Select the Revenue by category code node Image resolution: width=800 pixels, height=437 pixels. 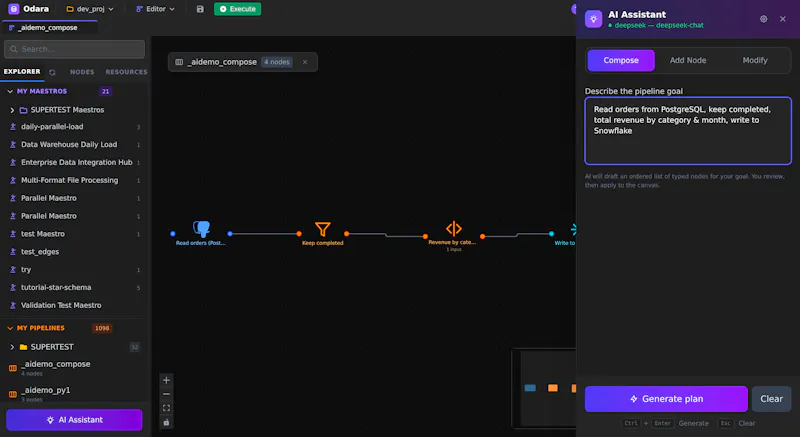(454, 235)
